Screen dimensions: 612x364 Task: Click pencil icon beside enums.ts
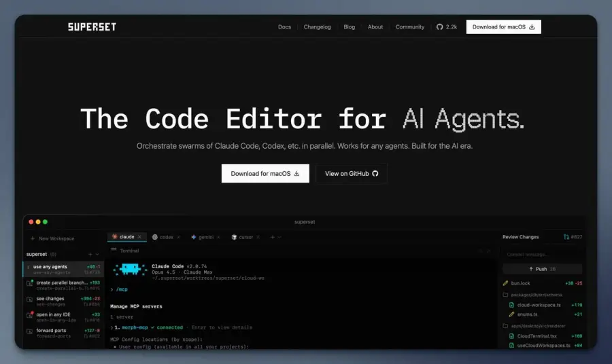[x=511, y=314]
